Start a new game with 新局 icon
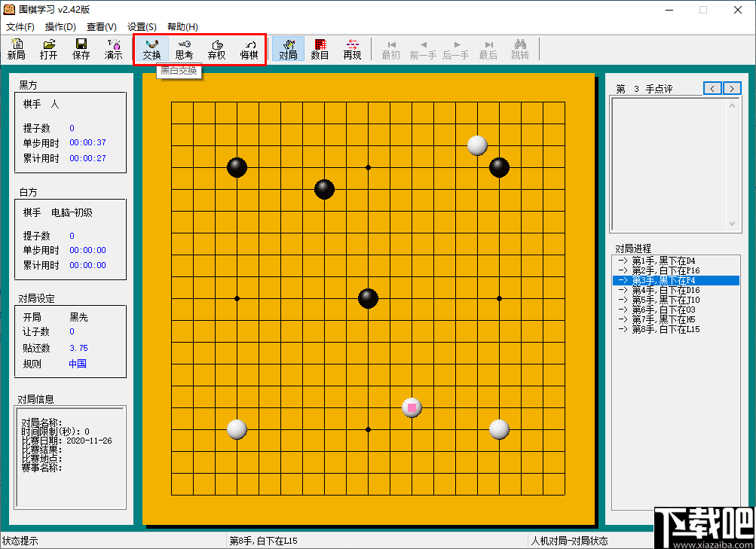Screen dimensions: 756x549 coord(16,49)
